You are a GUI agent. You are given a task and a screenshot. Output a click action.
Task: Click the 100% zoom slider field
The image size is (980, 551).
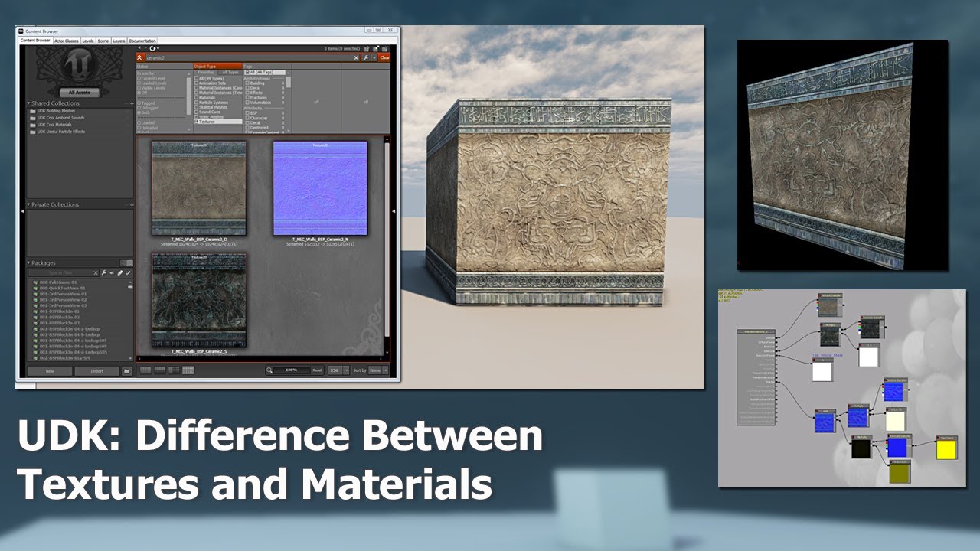(x=292, y=370)
